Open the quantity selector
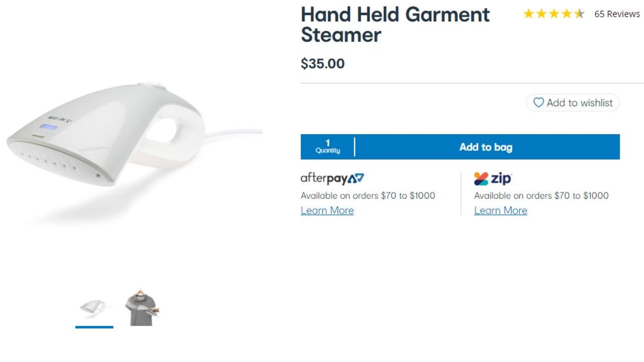The image size is (644, 362). pyautogui.click(x=328, y=147)
